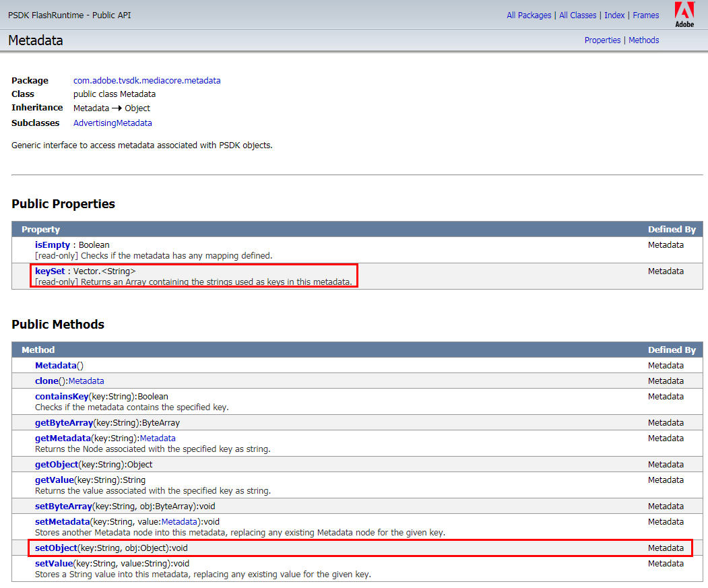Screen dimensions: 708x588
Task: Open the Metadata() constructor link
Action: [x=55, y=366]
